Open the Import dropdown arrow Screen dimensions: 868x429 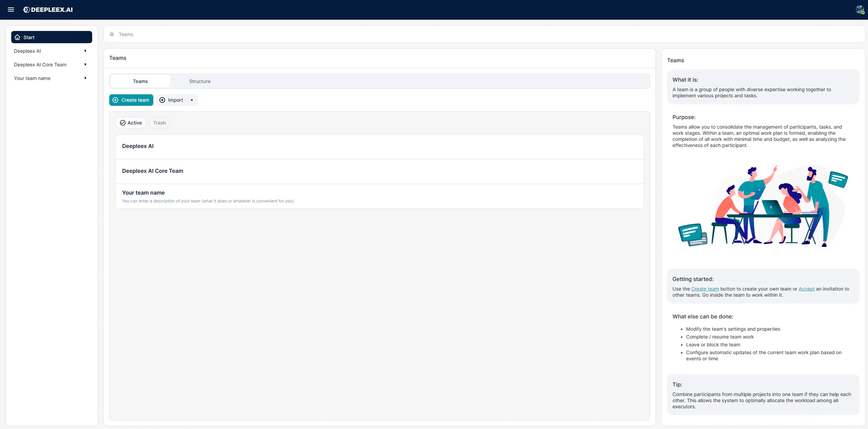(192, 100)
